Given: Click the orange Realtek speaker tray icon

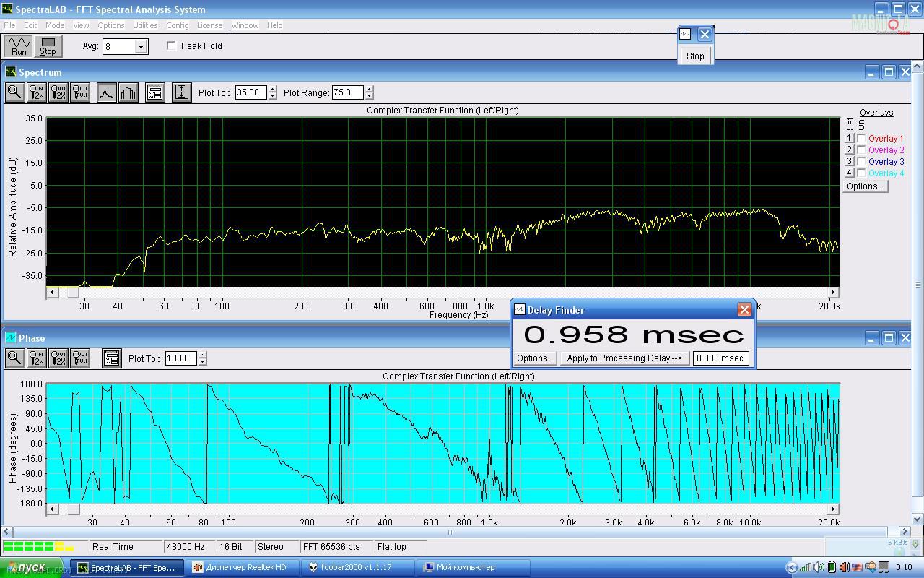Looking at the screenshot, I should pyautogui.click(x=844, y=567).
